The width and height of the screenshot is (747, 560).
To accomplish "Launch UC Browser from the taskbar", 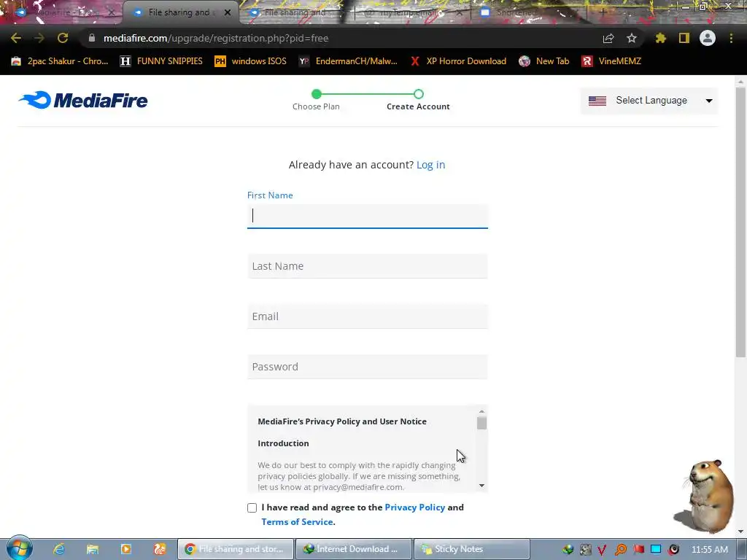I will pos(160,549).
